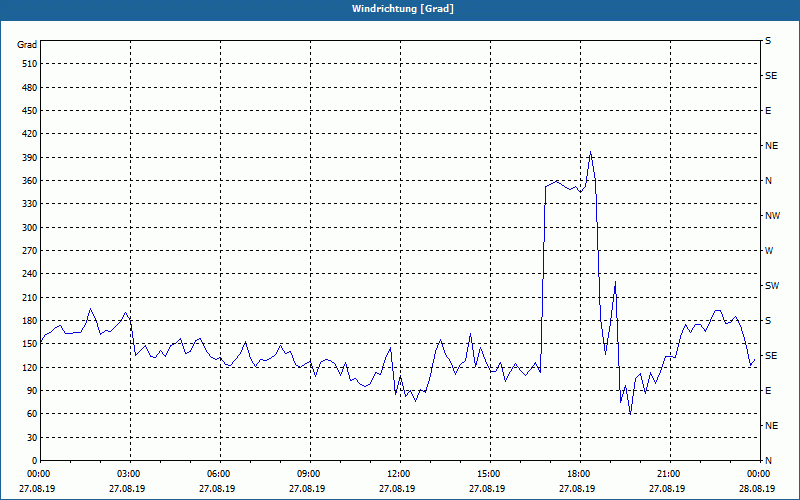Image resolution: width=800 pixels, height=500 pixels.
Task: Click the 150 y-axis value
Action: point(30,344)
